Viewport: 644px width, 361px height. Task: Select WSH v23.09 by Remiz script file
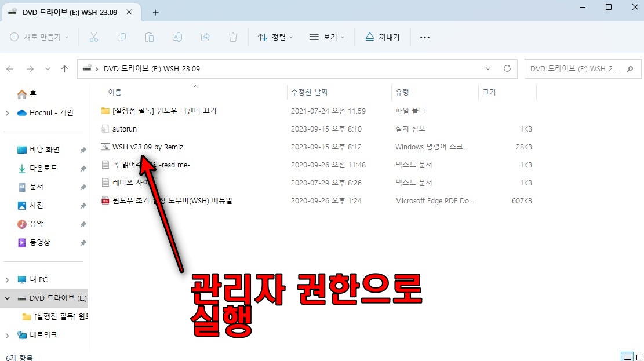[142, 147]
